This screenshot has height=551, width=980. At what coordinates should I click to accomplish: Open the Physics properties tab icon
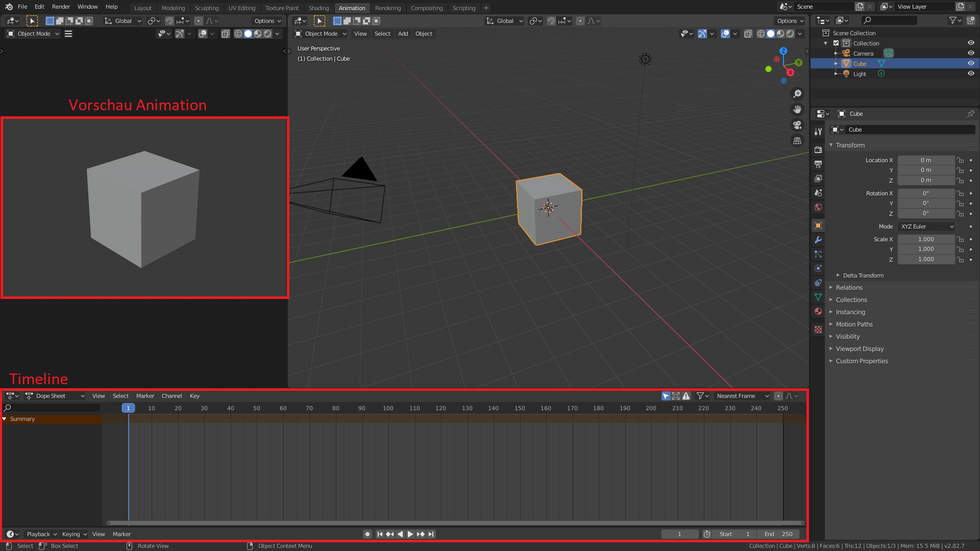click(x=818, y=268)
